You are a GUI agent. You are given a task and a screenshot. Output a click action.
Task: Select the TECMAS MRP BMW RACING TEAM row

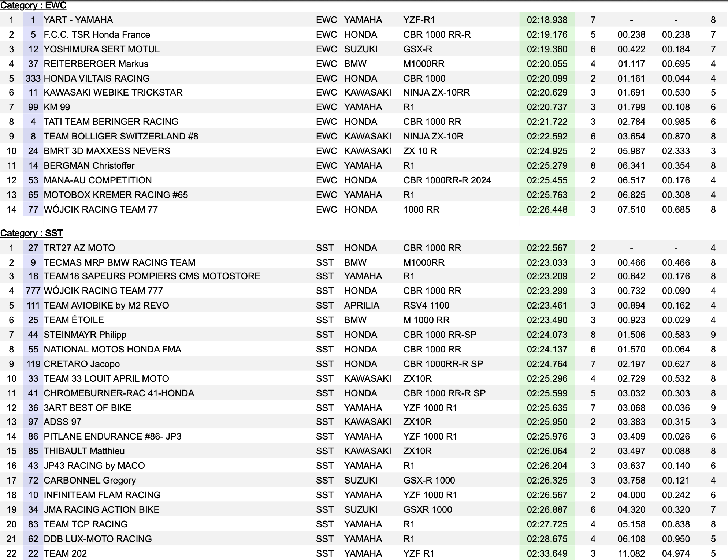[x=119, y=263]
